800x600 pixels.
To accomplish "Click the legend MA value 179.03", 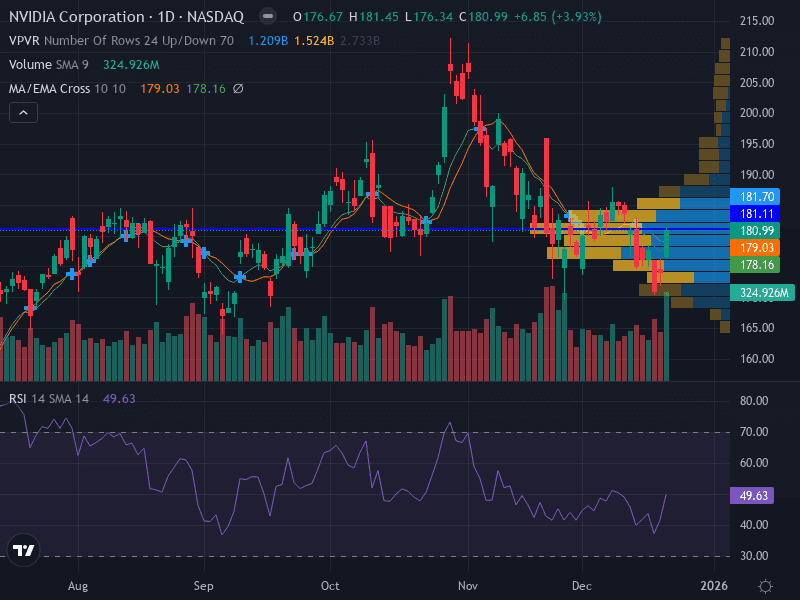I will click(160, 89).
